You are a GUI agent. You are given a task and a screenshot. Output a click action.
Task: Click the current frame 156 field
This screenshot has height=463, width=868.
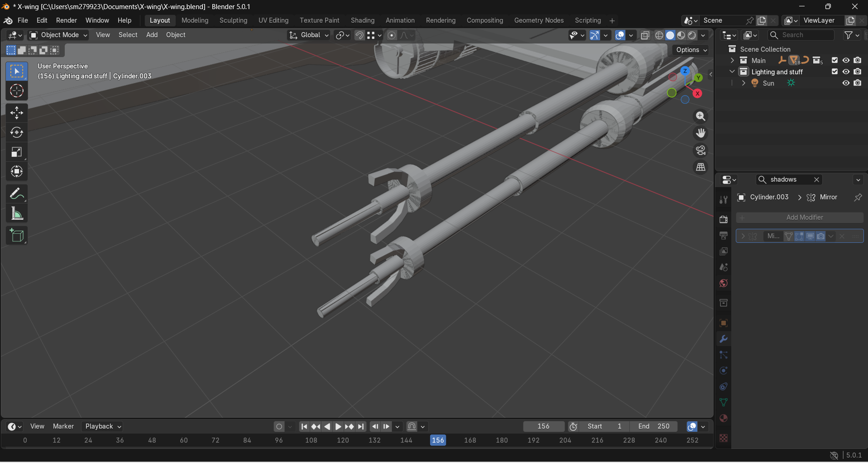544,426
